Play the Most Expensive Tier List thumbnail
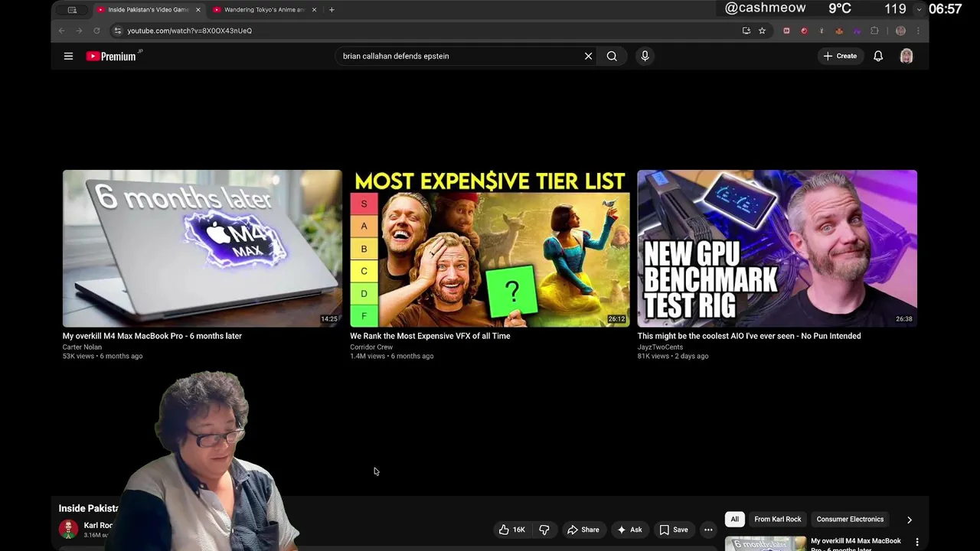The height and width of the screenshot is (551, 980). (490, 249)
